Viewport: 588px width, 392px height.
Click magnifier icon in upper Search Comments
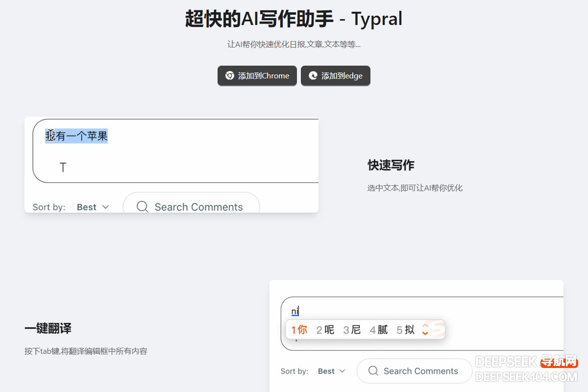pyautogui.click(x=143, y=207)
